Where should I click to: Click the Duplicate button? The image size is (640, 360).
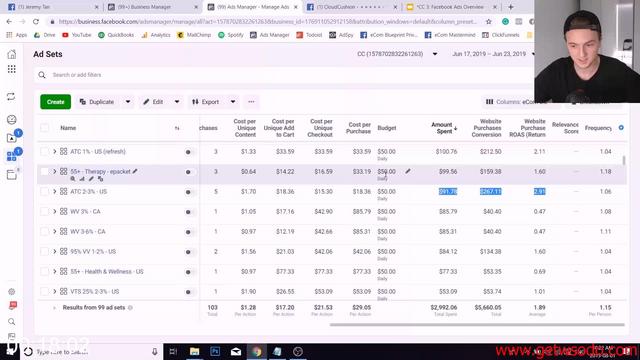click(x=98, y=102)
